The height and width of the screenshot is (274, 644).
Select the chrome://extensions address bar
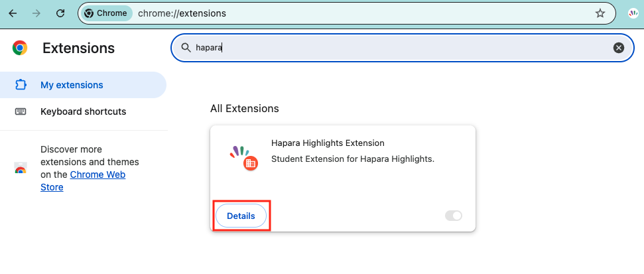347,13
